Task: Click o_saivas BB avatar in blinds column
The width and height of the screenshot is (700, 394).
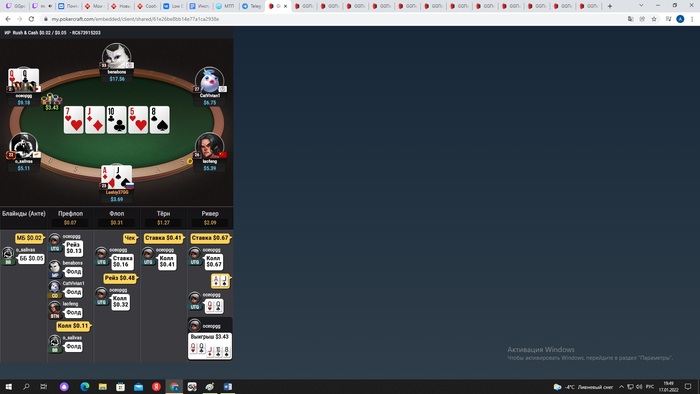Action: point(8,255)
